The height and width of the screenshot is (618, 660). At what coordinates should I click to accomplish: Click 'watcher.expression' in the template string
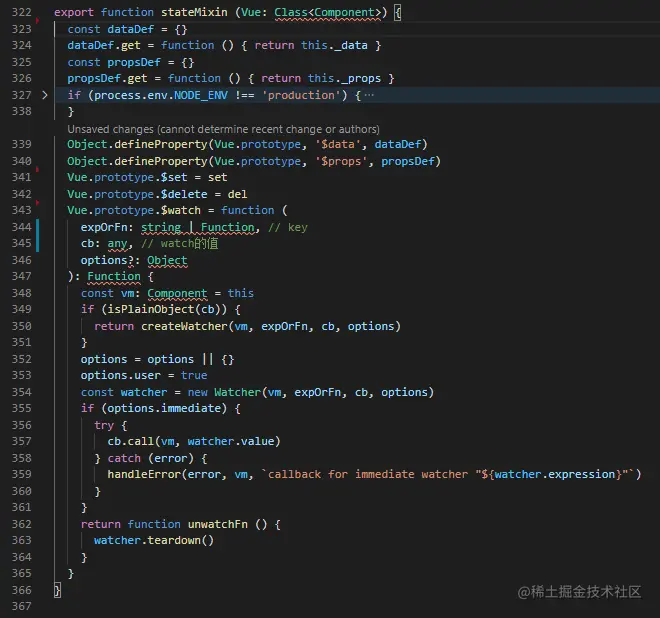pyautogui.click(x=555, y=474)
